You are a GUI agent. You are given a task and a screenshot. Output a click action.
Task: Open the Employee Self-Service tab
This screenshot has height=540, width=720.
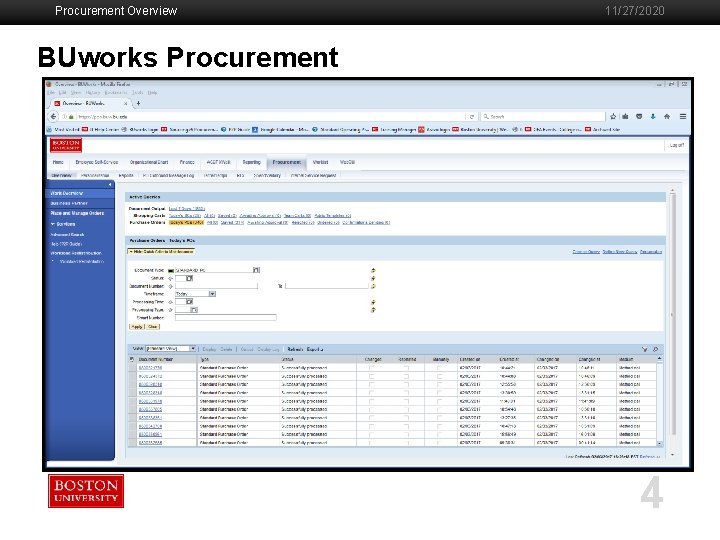coord(97,162)
